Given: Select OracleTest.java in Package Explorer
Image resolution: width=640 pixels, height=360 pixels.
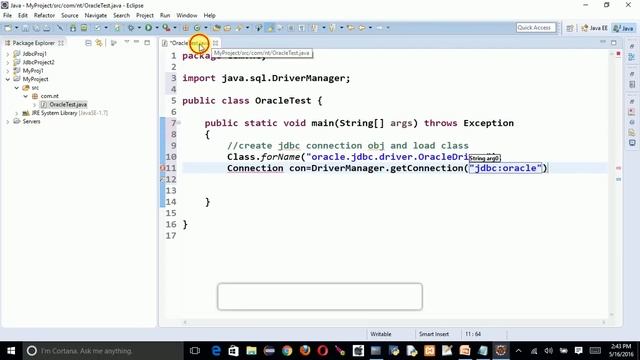Looking at the screenshot, I should pos(68,104).
